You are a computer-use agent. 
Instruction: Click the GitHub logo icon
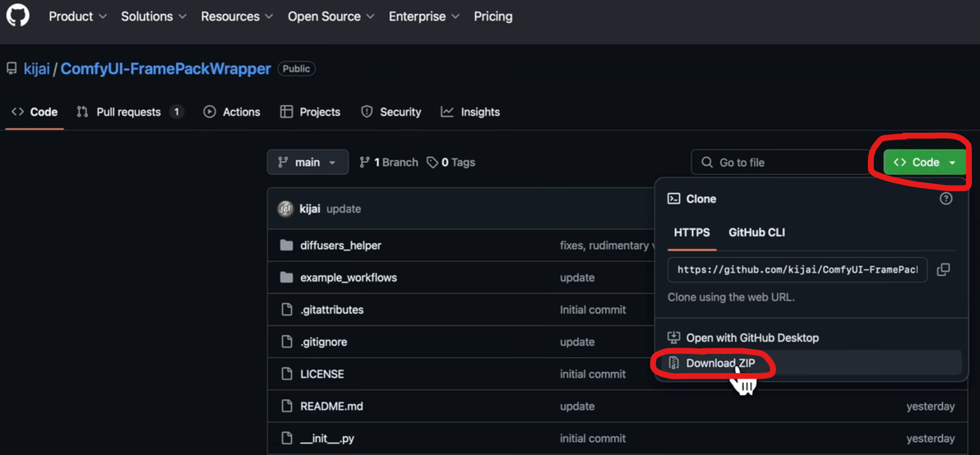pos(18,15)
